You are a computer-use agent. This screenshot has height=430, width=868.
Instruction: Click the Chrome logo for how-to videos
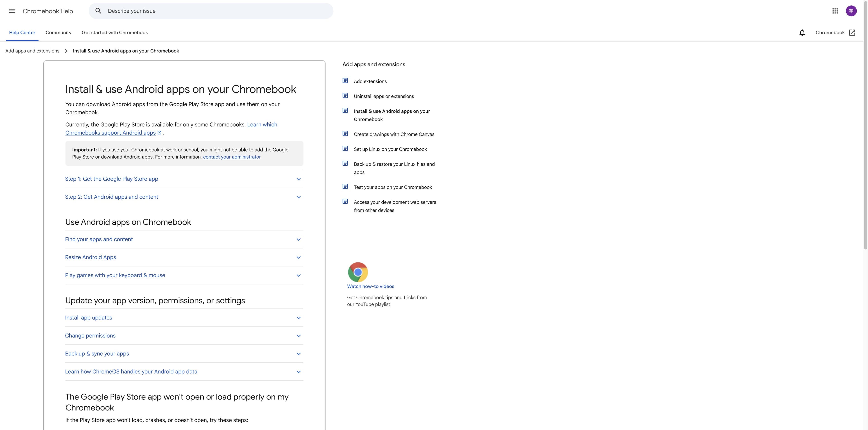click(358, 272)
